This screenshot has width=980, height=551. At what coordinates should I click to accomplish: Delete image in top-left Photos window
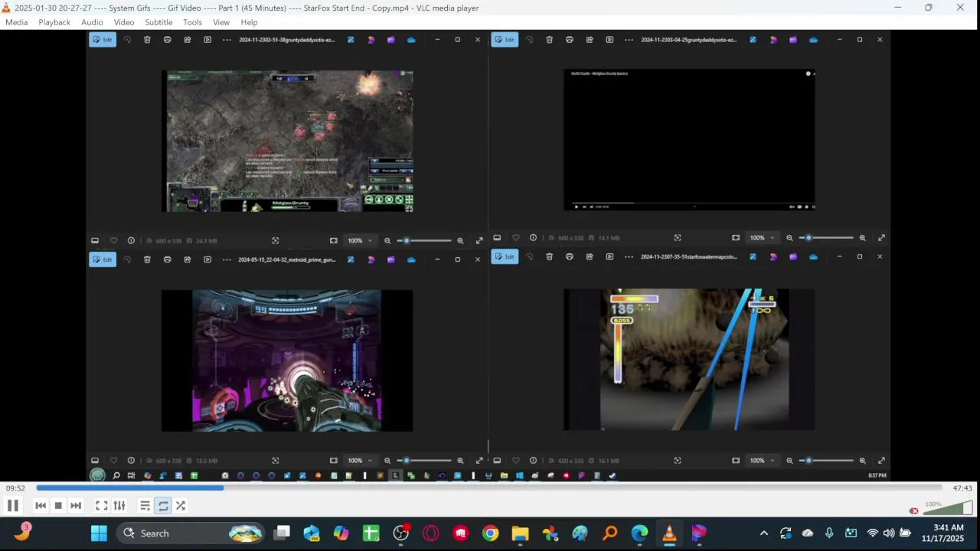(x=147, y=40)
